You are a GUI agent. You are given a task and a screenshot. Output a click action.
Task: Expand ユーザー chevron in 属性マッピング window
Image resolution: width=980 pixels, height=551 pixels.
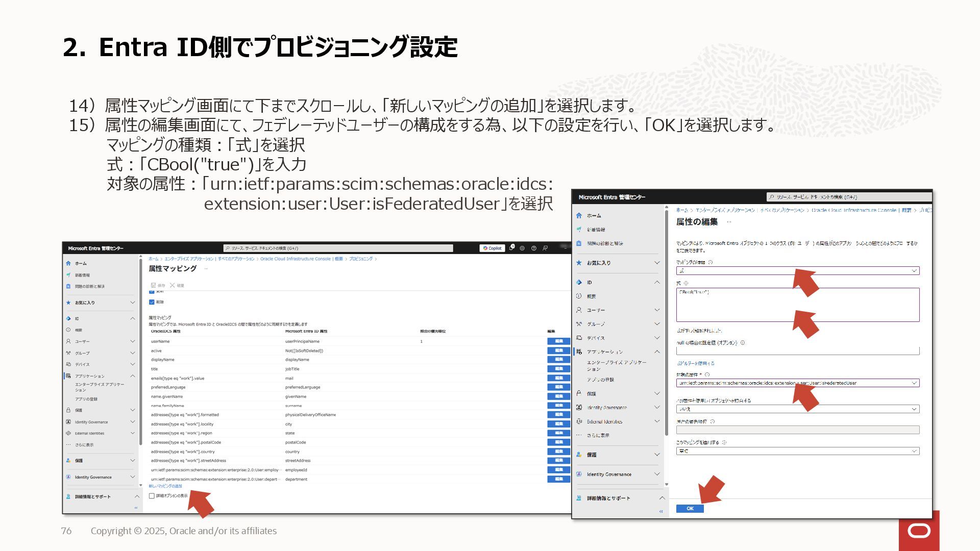(x=133, y=341)
